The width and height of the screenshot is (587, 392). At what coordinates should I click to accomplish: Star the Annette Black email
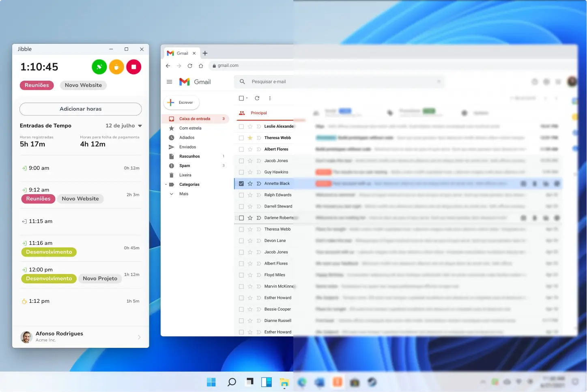click(x=250, y=184)
